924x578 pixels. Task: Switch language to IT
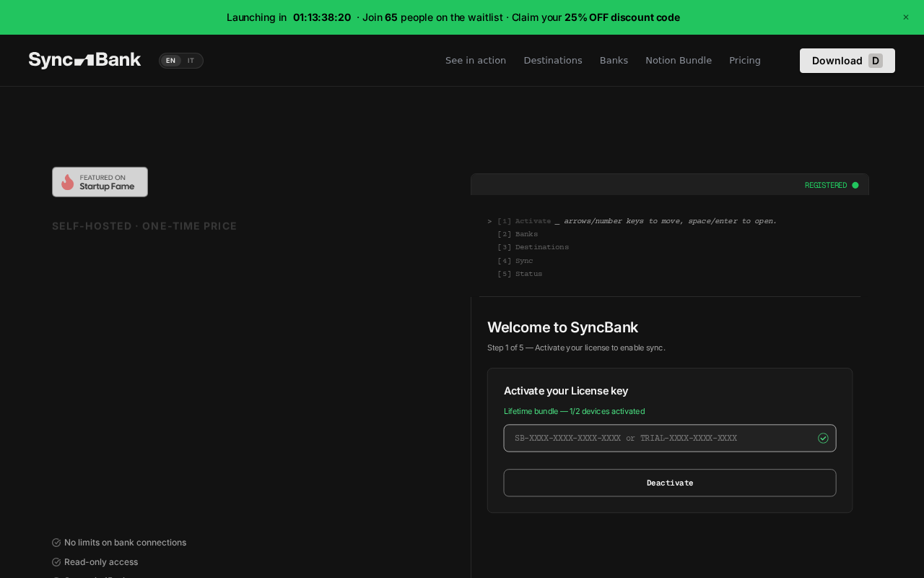191,61
